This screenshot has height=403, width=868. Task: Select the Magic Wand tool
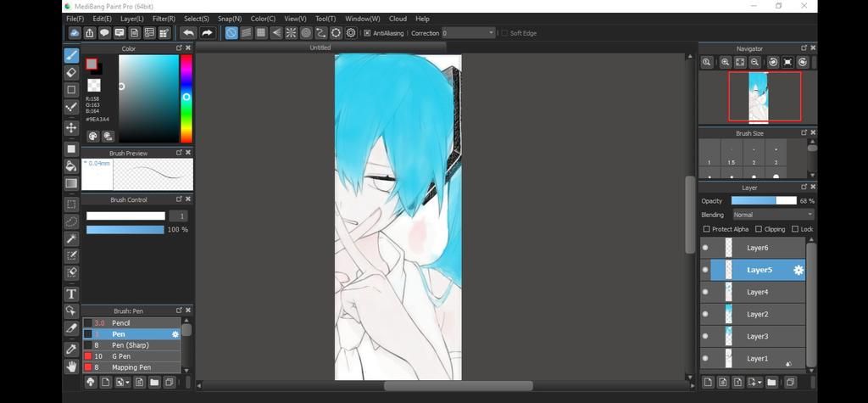(71, 239)
